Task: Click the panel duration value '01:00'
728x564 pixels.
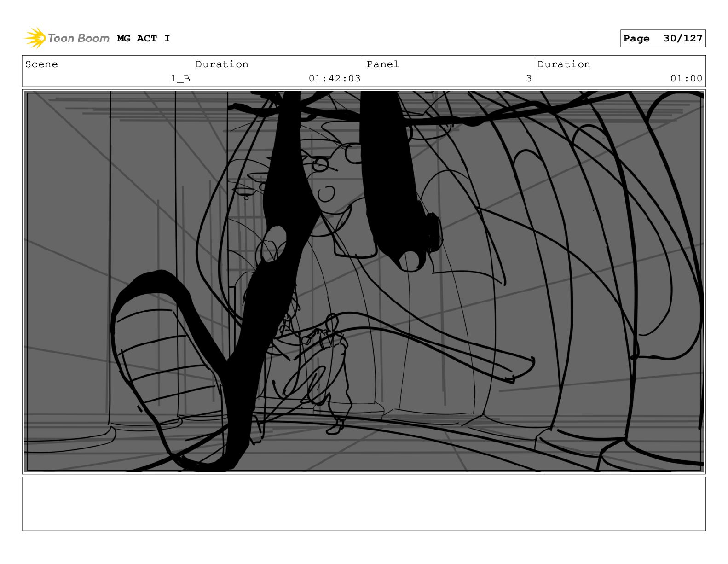Action: 686,79
